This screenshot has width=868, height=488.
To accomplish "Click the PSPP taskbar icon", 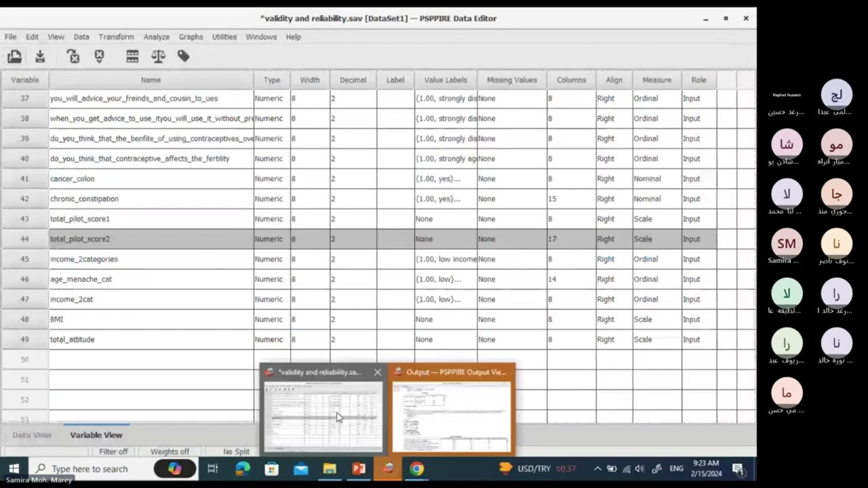I will click(x=388, y=468).
